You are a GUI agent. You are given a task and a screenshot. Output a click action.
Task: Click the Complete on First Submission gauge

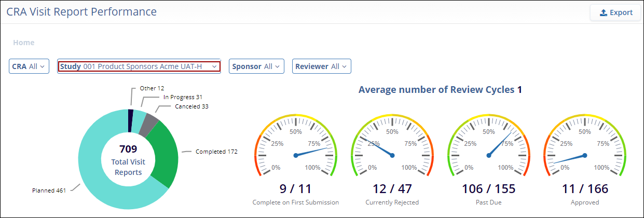[295, 148]
